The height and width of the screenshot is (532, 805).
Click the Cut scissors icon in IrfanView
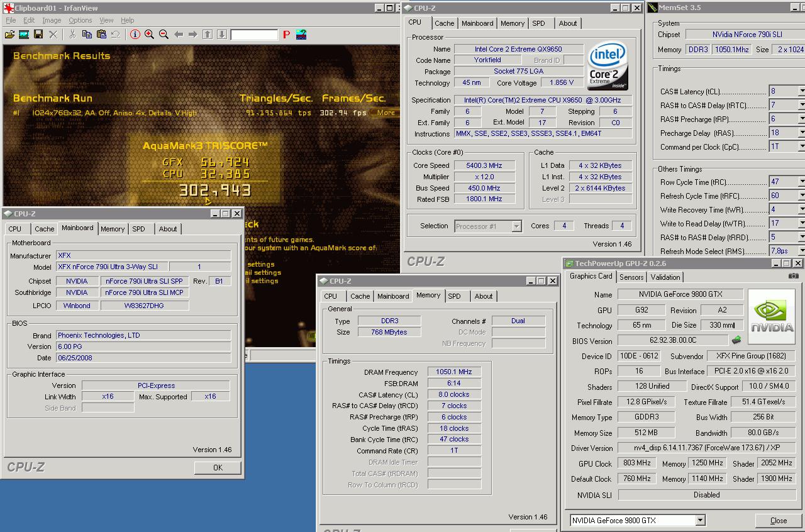coord(72,35)
